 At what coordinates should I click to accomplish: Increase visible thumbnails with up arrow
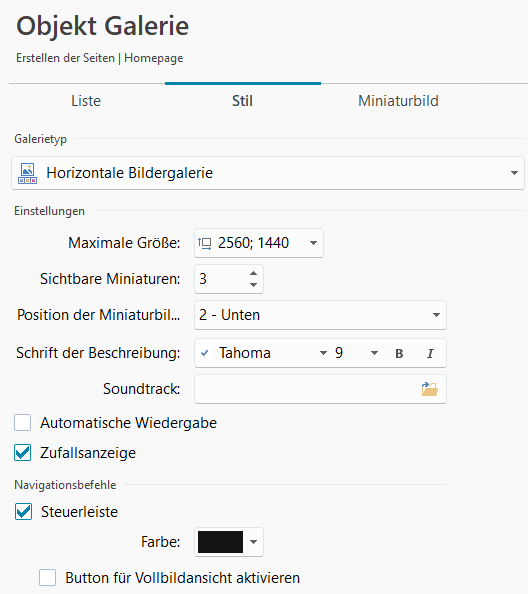(253, 273)
